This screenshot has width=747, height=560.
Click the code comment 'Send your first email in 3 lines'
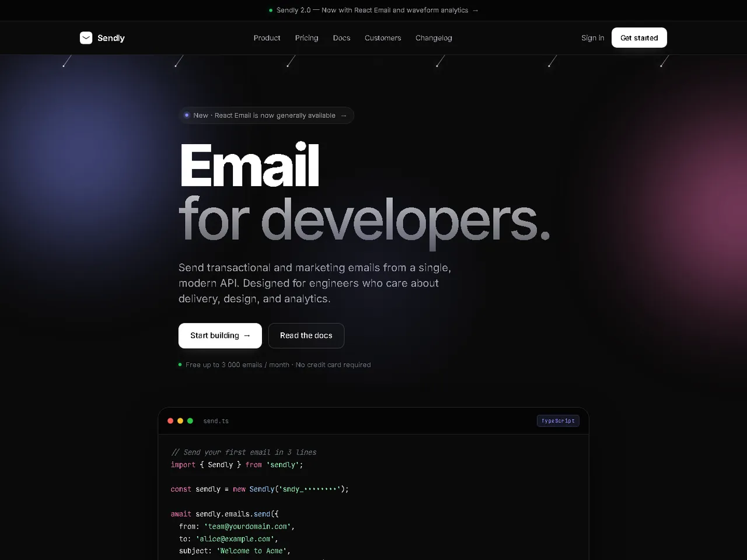(x=244, y=452)
